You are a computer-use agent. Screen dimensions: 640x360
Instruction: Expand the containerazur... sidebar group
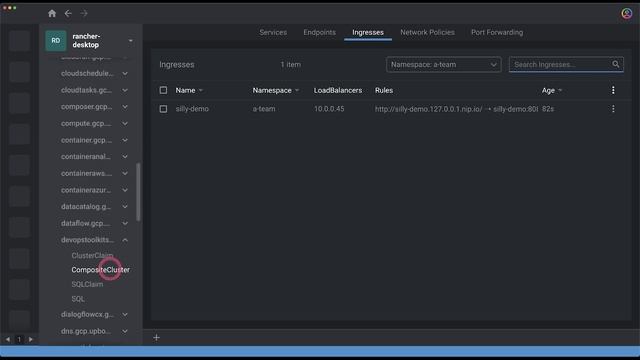125,190
